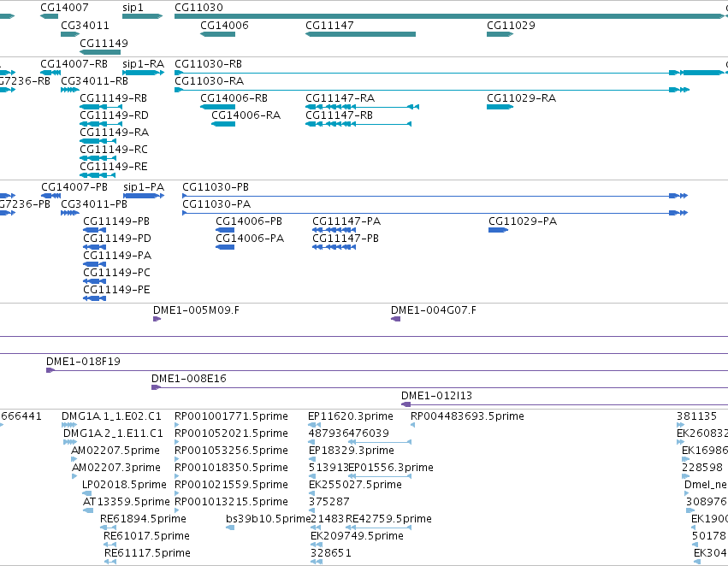Click the RP001052021.5prime EST label
Screen dimensions: 728x566
(x=231, y=433)
